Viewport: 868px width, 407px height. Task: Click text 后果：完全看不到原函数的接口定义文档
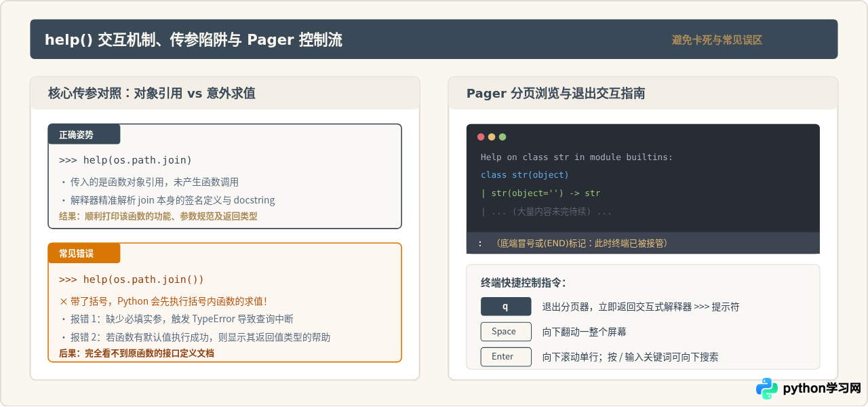coord(136,353)
